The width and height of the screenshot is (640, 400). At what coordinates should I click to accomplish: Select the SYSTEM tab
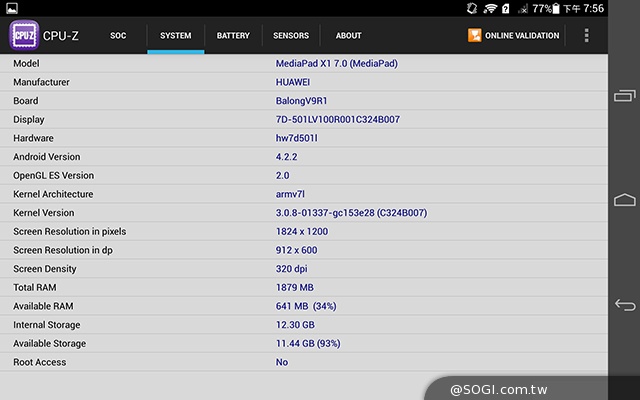pos(176,36)
